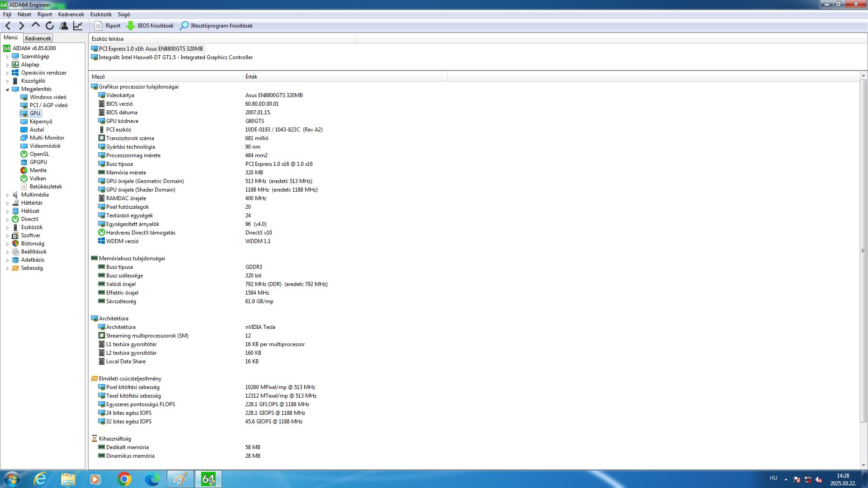This screenshot has height=488, width=868.
Task: Select Vulkan in the sidebar tree
Action: coord(38,178)
